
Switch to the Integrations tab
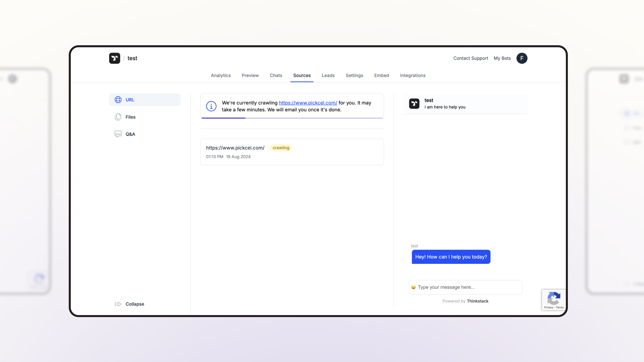(x=413, y=75)
